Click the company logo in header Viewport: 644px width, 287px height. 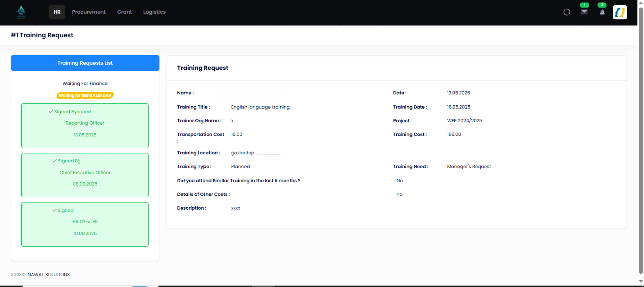click(x=21, y=12)
